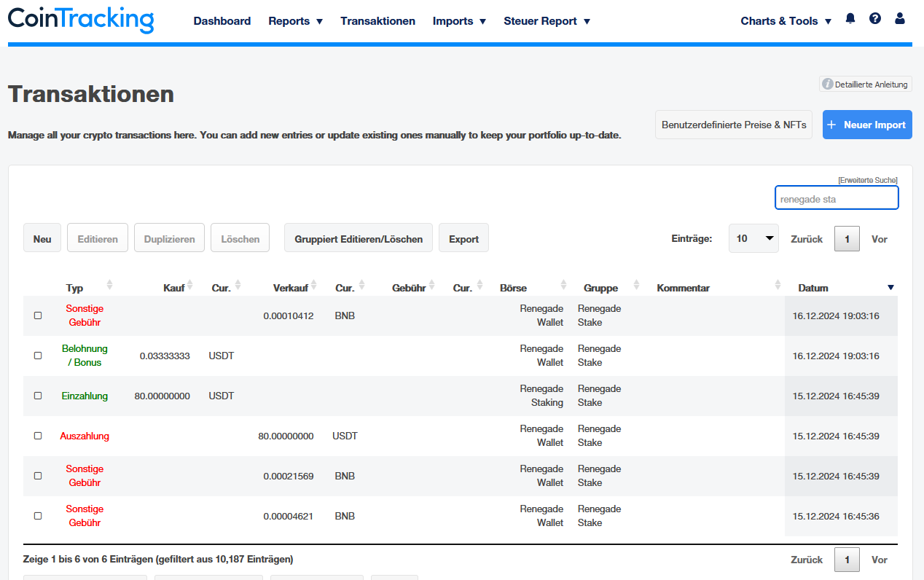The height and width of the screenshot is (580, 924).
Task: Sort by Kauf column arrows
Action: point(190,285)
